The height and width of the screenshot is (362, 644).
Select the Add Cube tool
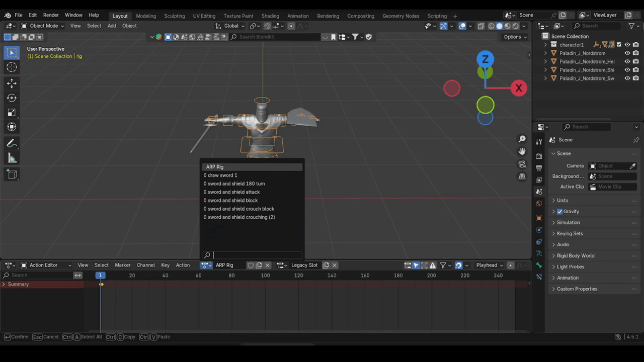[12, 174]
